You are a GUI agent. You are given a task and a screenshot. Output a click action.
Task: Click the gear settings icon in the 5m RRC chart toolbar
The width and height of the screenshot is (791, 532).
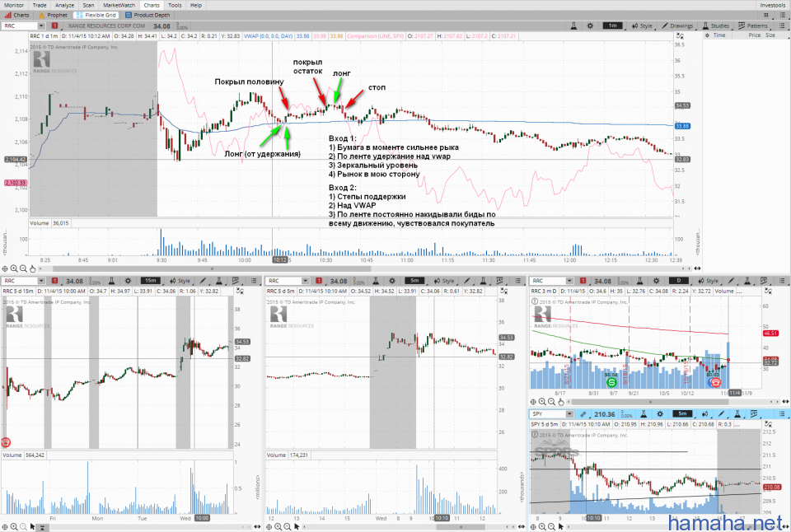tap(392, 281)
